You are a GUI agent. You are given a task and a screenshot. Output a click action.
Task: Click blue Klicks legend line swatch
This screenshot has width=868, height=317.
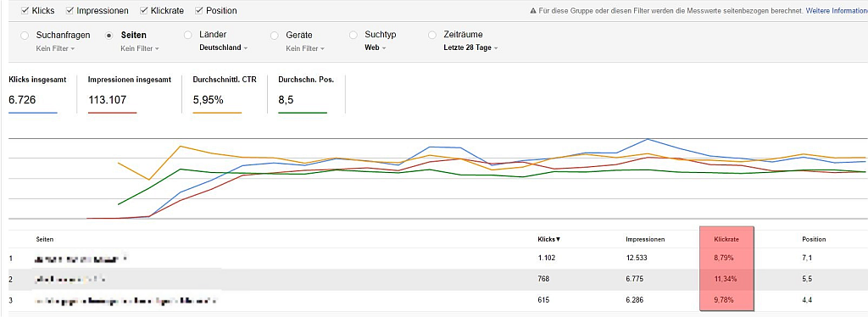click(33, 113)
